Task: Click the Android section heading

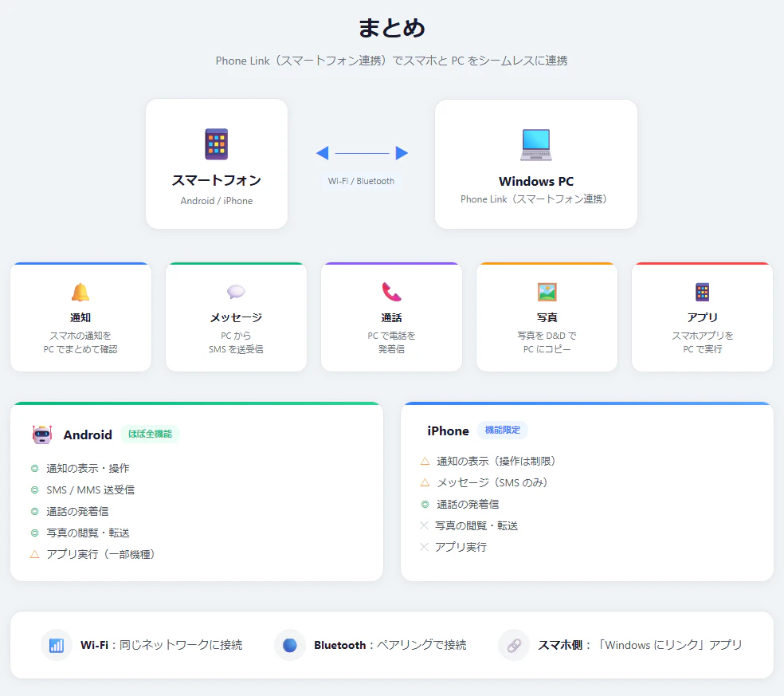Action: click(88, 435)
